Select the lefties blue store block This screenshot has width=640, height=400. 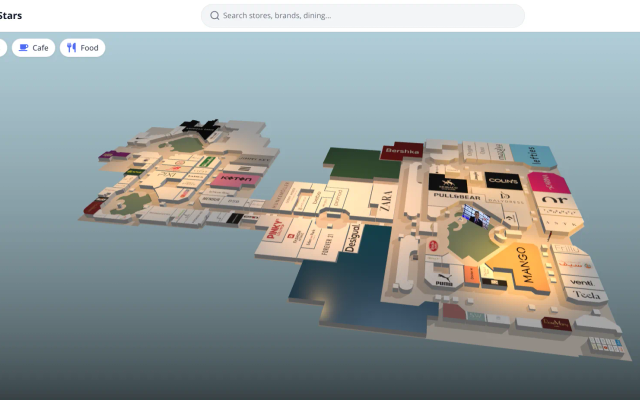[533, 156]
